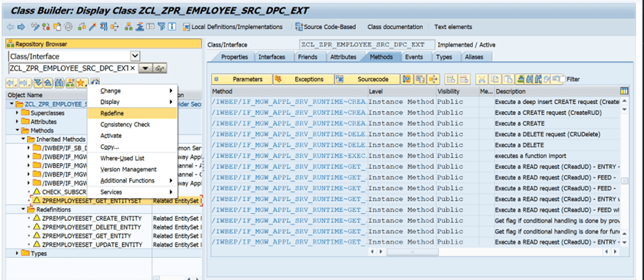Viewport: 644px width, 280px height.
Task: Switch to the Properties tab
Action: pyautogui.click(x=235, y=57)
